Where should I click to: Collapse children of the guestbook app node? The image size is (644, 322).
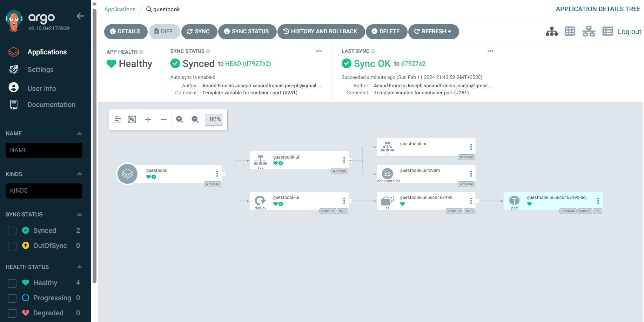(x=223, y=174)
